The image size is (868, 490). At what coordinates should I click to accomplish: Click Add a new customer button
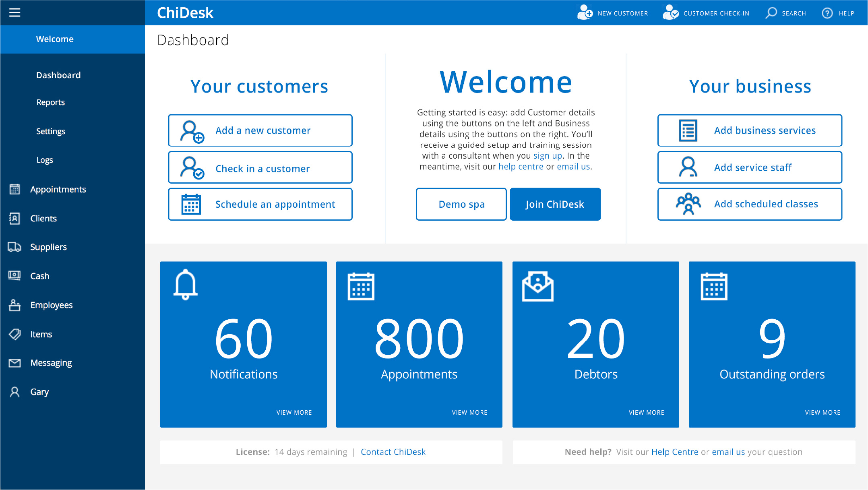pos(260,130)
